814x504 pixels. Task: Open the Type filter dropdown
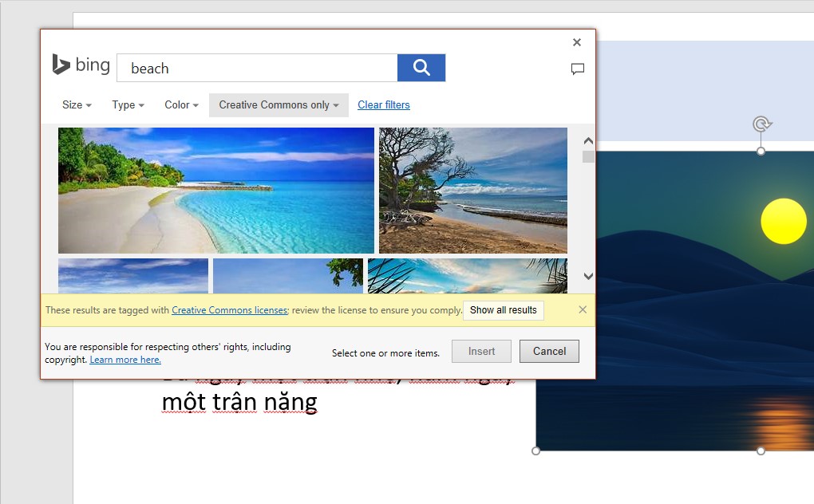coord(128,105)
